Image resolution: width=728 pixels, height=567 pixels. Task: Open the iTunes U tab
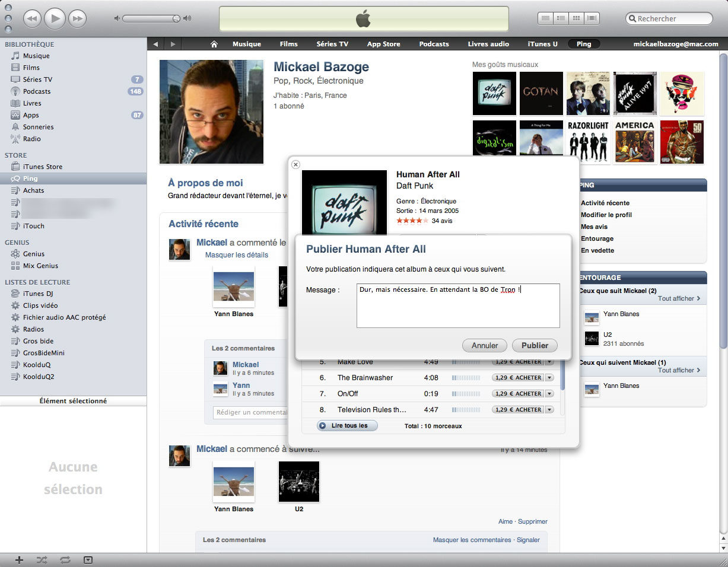543,44
